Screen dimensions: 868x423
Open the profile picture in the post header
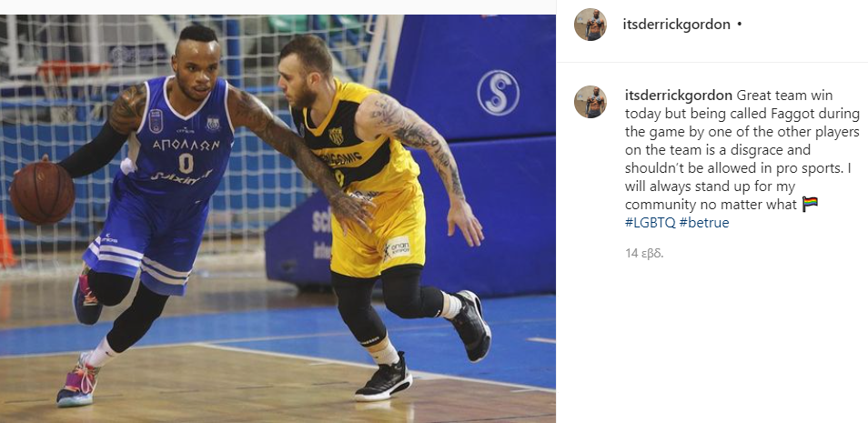pos(590,25)
